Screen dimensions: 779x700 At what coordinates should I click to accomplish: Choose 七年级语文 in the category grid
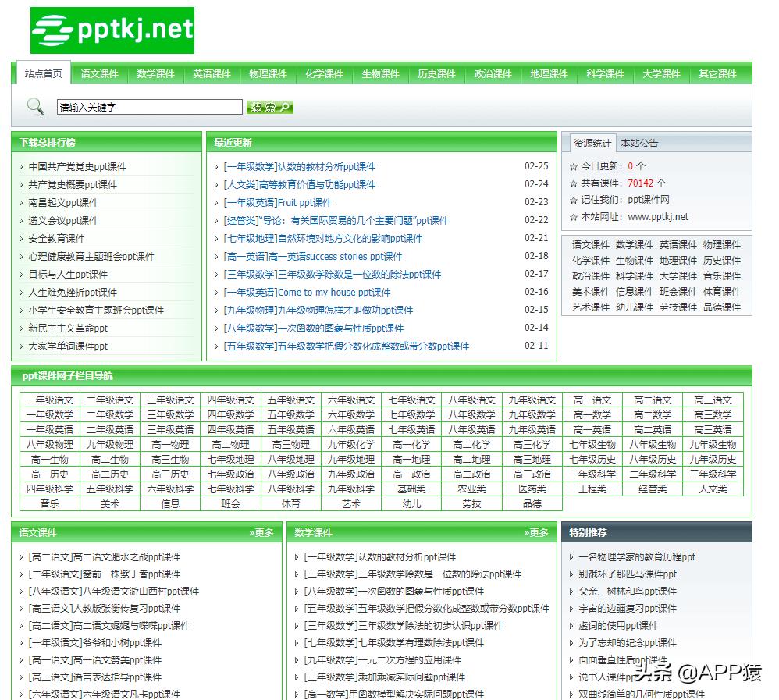tap(411, 400)
